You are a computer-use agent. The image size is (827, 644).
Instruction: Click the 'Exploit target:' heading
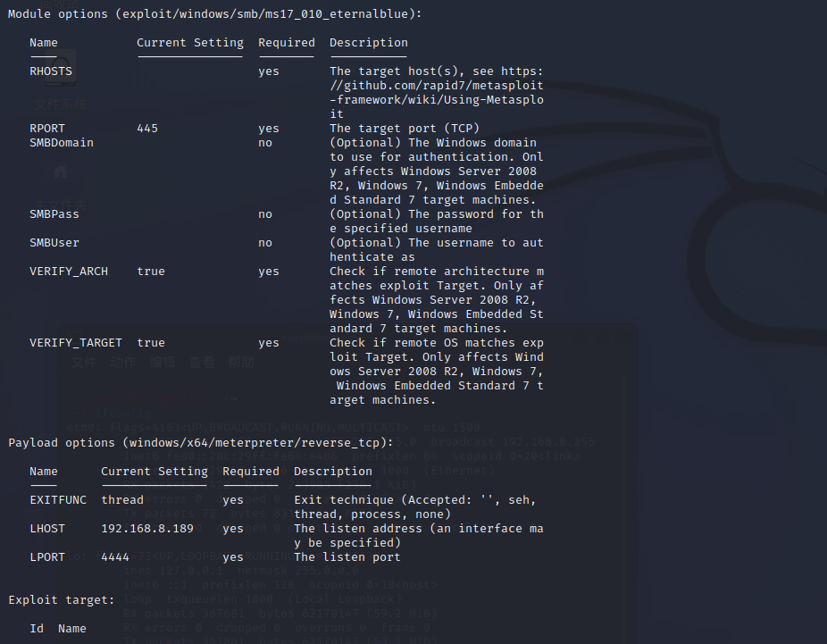pos(62,600)
